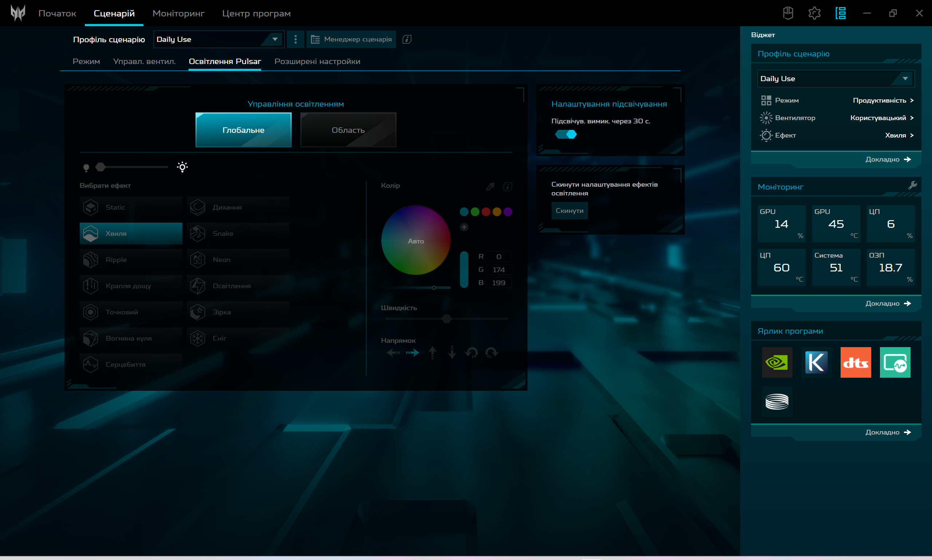Open the three-dot profile options menu

tap(295, 39)
